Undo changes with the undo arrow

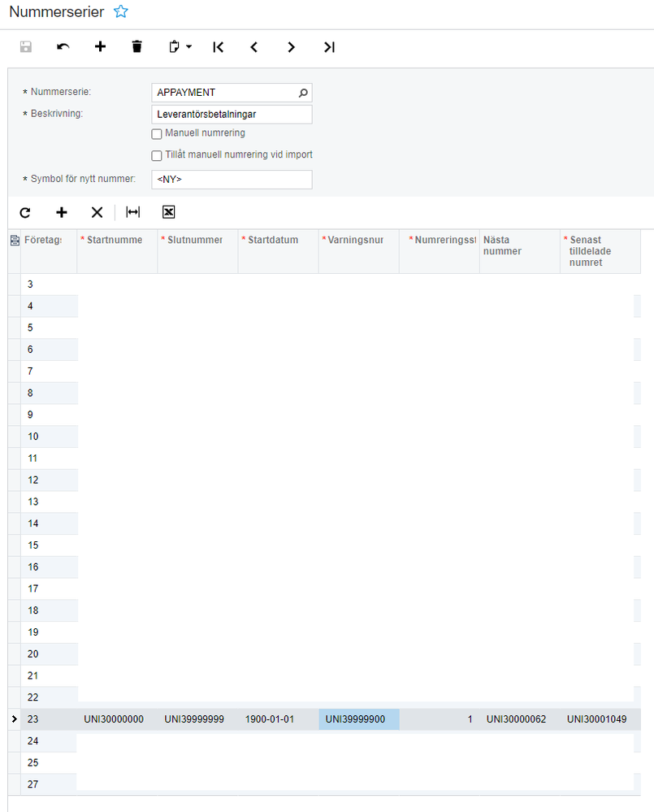pyautogui.click(x=63, y=47)
